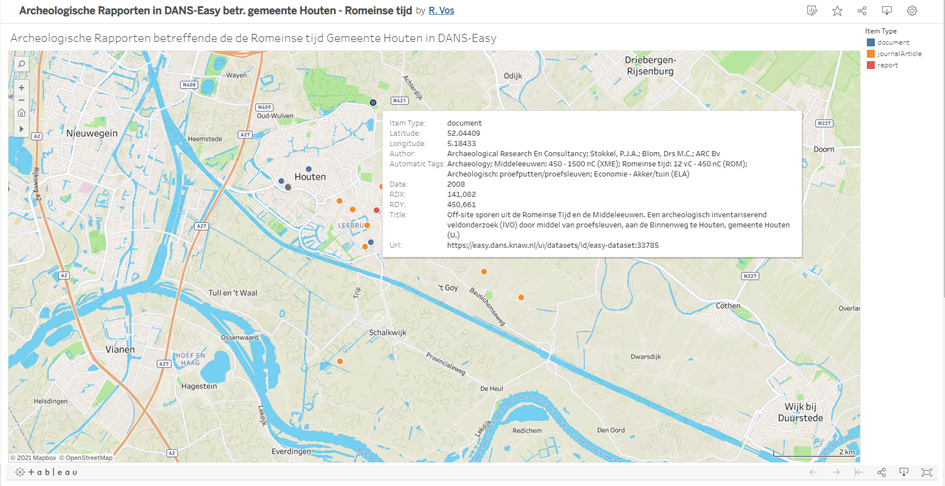
Task: Open map search with magnifier icon
Action: pyautogui.click(x=21, y=64)
